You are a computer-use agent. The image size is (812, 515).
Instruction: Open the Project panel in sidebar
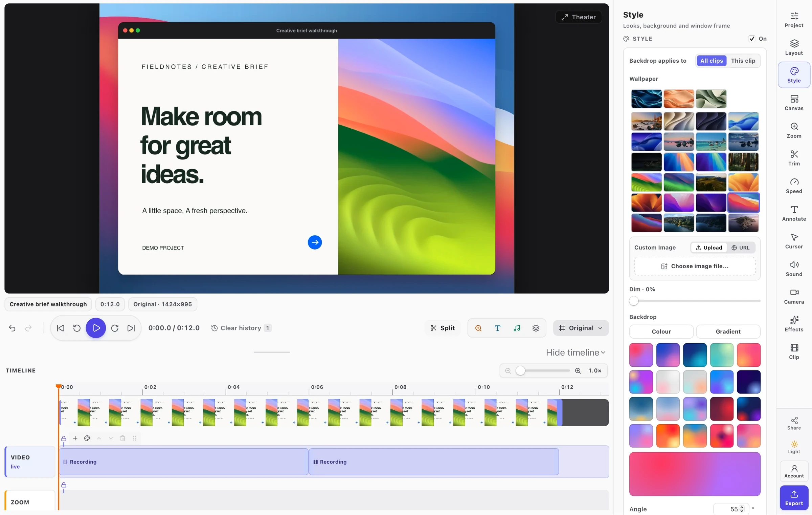click(x=794, y=20)
